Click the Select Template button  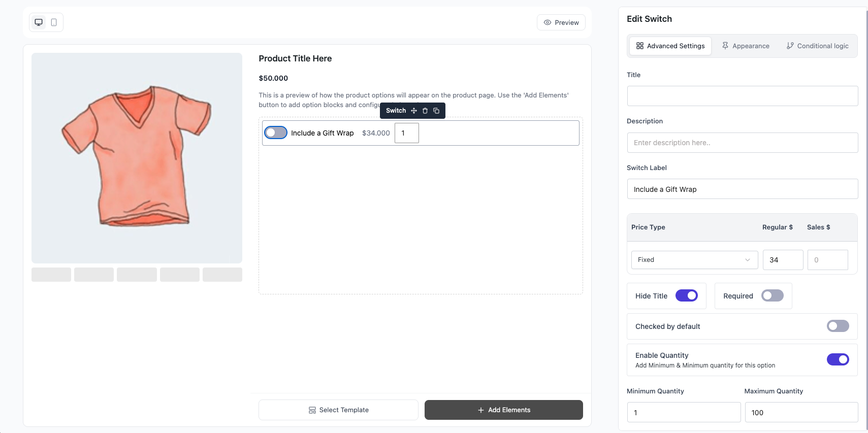(338, 410)
